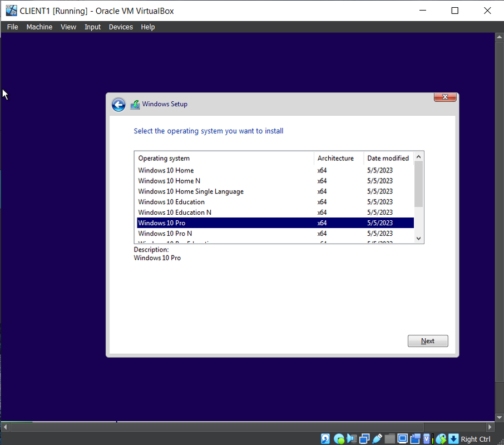Go back using the blue arrow button
Viewport: 504px width, 445px height.
point(118,105)
